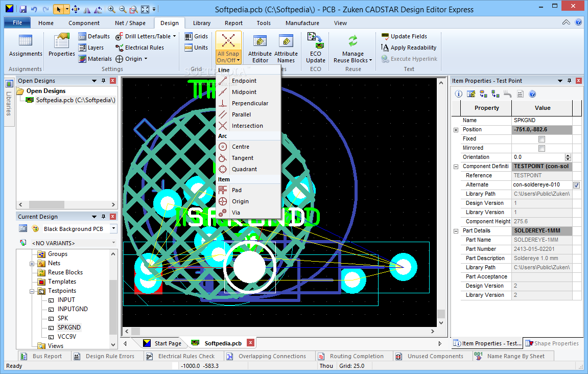This screenshot has height=374, width=588.
Task: Click the Zoom In magnifier icon
Action: 111,9
